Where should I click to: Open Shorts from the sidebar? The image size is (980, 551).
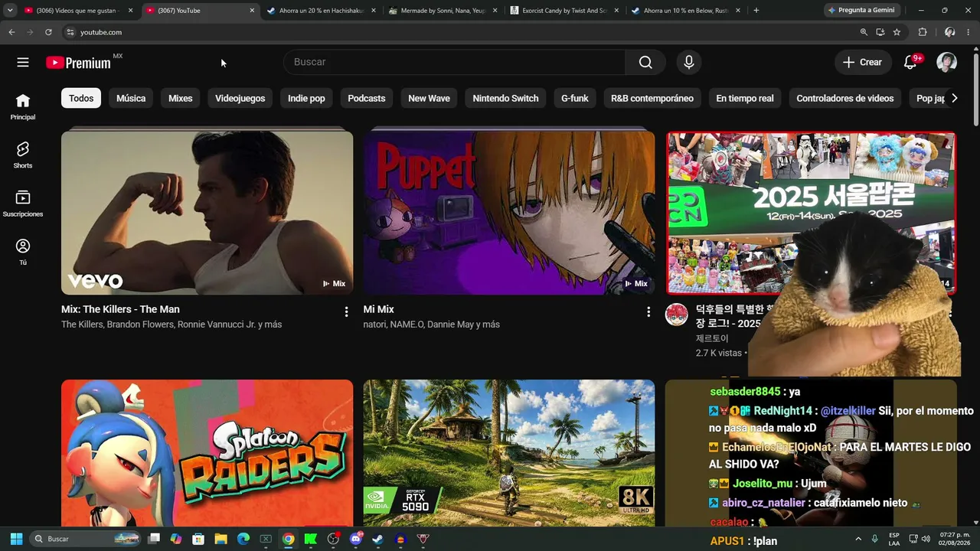coord(23,155)
